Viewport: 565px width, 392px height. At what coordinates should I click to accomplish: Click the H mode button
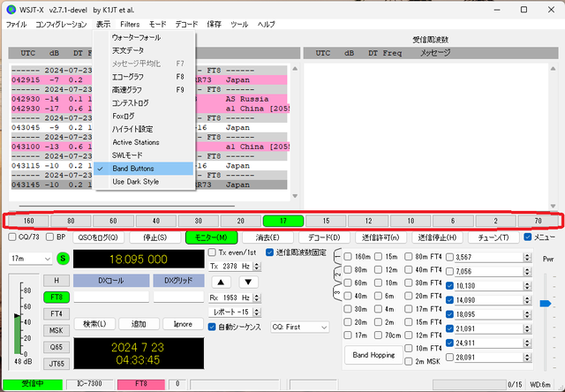coord(56,280)
